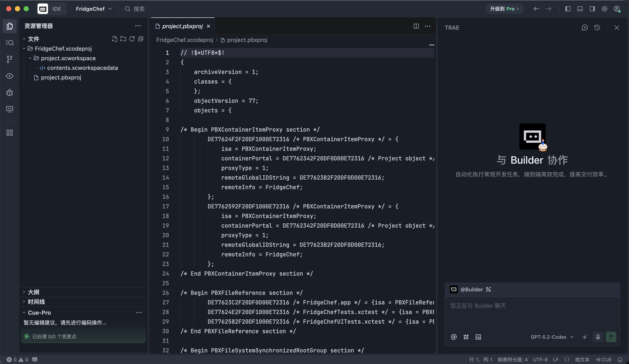Collapse the project.xcworkspace folder
Image resolution: width=629 pixels, height=364 pixels.
(30, 58)
